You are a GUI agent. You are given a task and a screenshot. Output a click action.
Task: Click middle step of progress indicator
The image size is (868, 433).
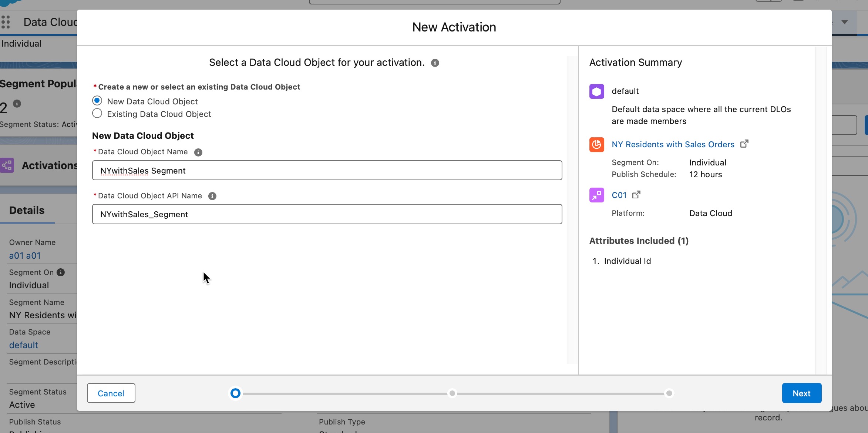click(x=452, y=393)
